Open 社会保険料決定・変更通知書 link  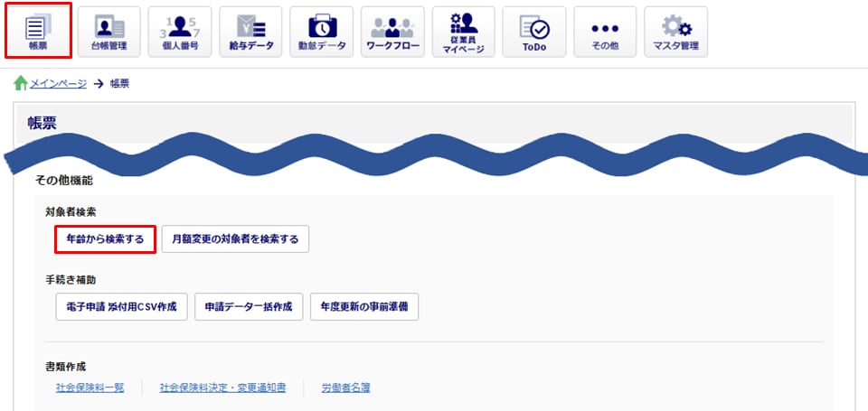click(222, 388)
